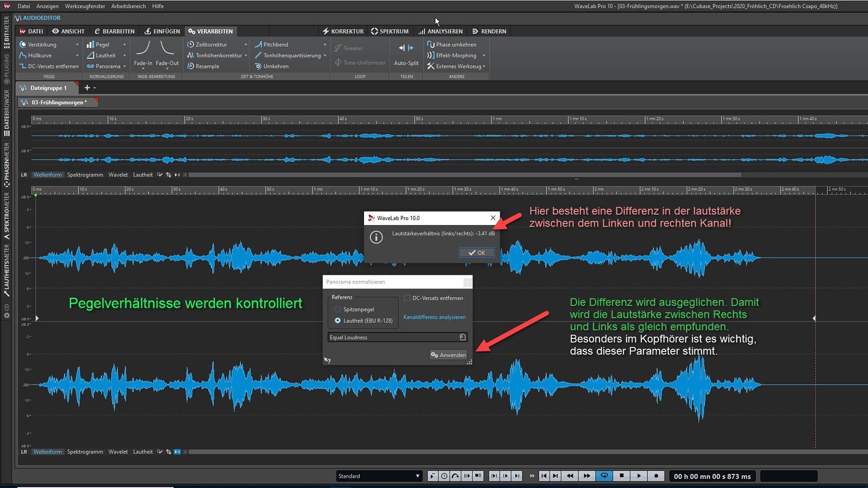Image resolution: width=868 pixels, height=488 pixels.
Task: Open Panorama normalization tool
Action: [x=104, y=66]
